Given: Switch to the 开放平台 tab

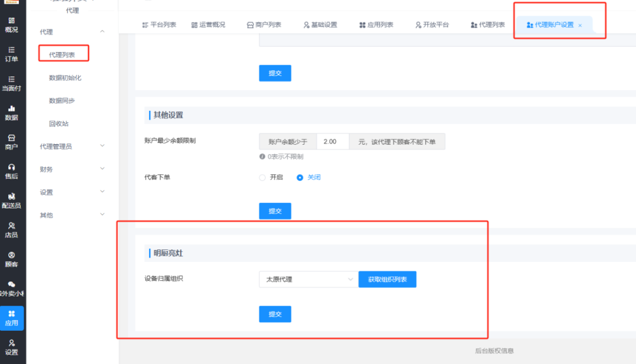Looking at the screenshot, I should (x=432, y=24).
